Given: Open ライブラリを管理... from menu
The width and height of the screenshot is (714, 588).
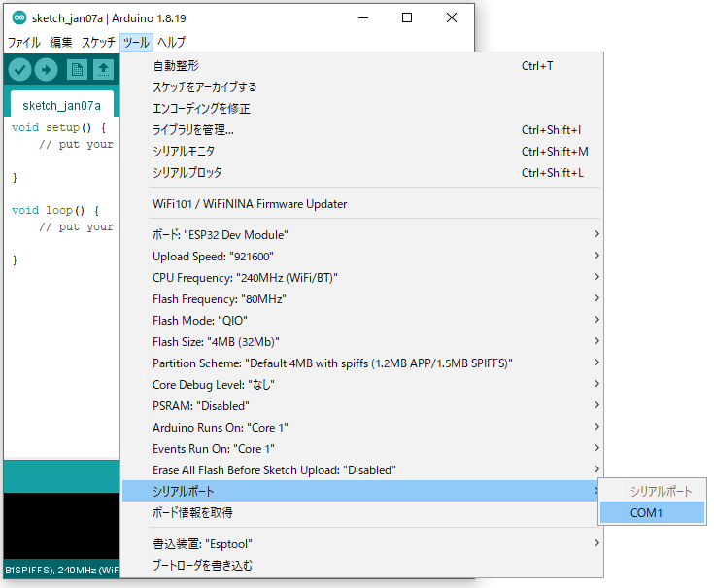Looking at the screenshot, I should [362, 130].
